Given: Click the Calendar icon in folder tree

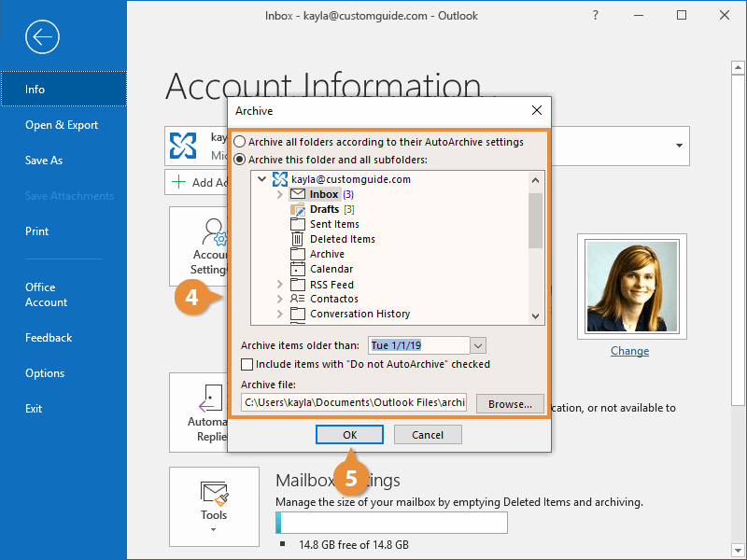Looking at the screenshot, I should point(298,269).
